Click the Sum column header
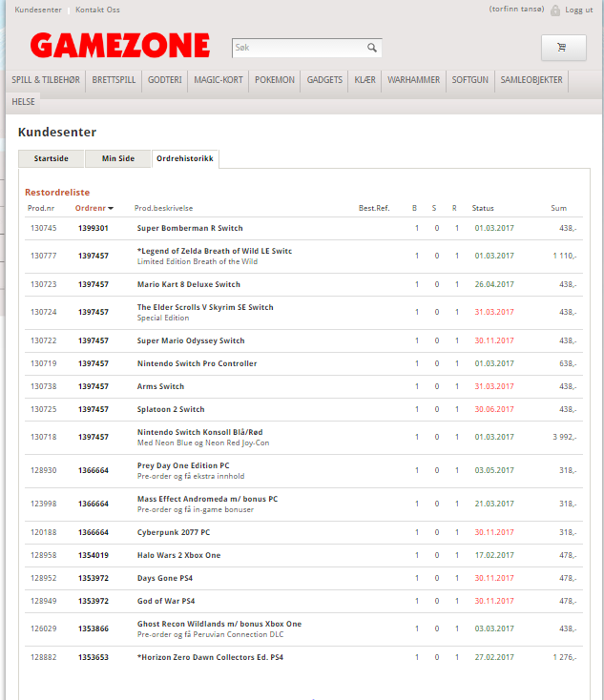Viewport: 604px width, 700px height. (558, 208)
